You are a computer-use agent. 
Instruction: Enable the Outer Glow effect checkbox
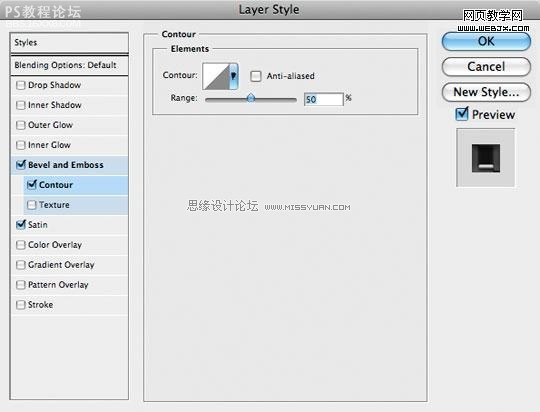pos(21,125)
